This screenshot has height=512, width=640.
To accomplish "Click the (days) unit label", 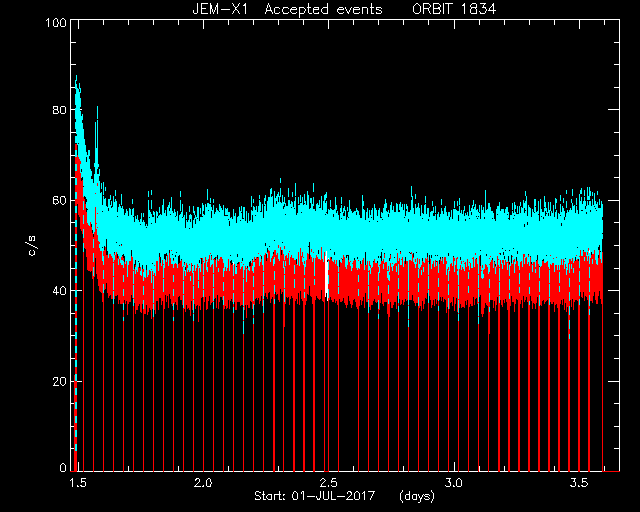I will tap(417, 496).
